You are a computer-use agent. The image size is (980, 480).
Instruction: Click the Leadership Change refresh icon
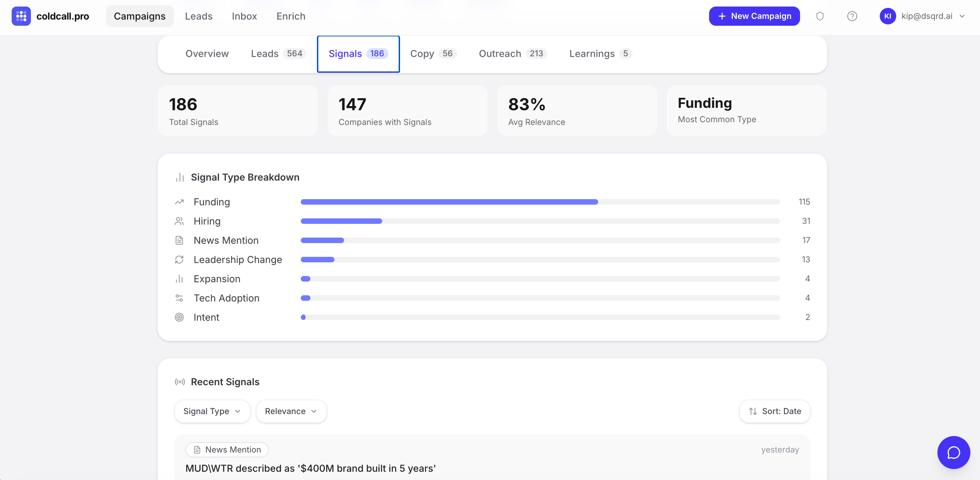[x=179, y=259]
